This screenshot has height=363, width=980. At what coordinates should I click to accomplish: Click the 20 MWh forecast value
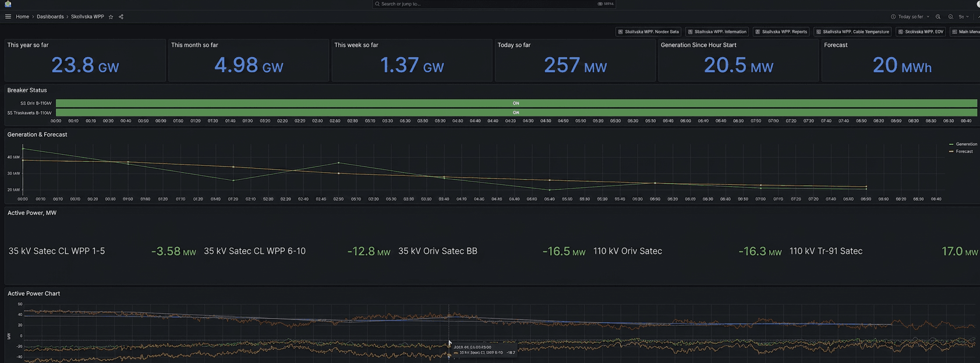click(x=902, y=65)
